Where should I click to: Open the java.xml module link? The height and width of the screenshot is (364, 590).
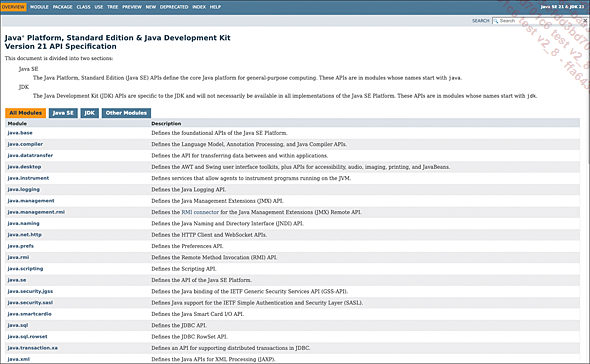[19, 359]
